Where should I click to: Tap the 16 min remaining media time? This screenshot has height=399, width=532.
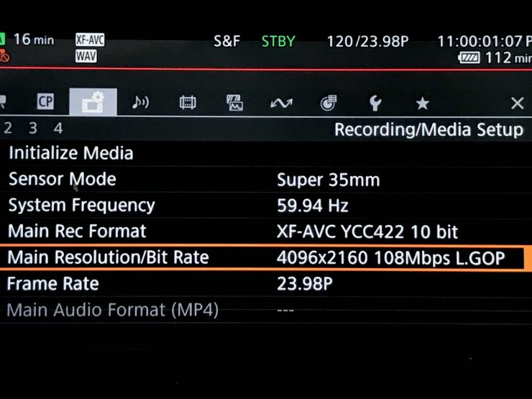[x=34, y=40]
